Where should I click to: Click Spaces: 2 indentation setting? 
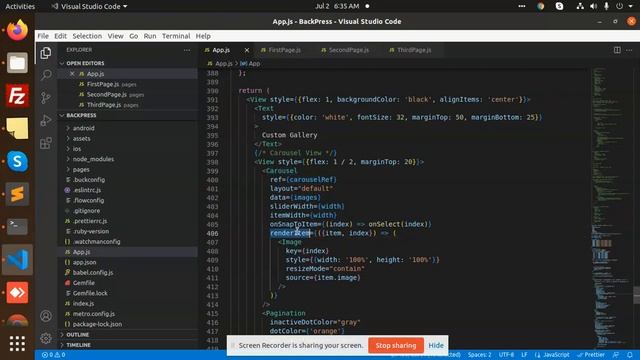tap(480, 355)
